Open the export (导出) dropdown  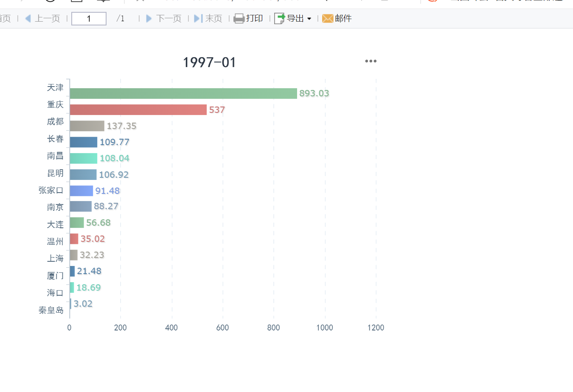click(x=293, y=18)
